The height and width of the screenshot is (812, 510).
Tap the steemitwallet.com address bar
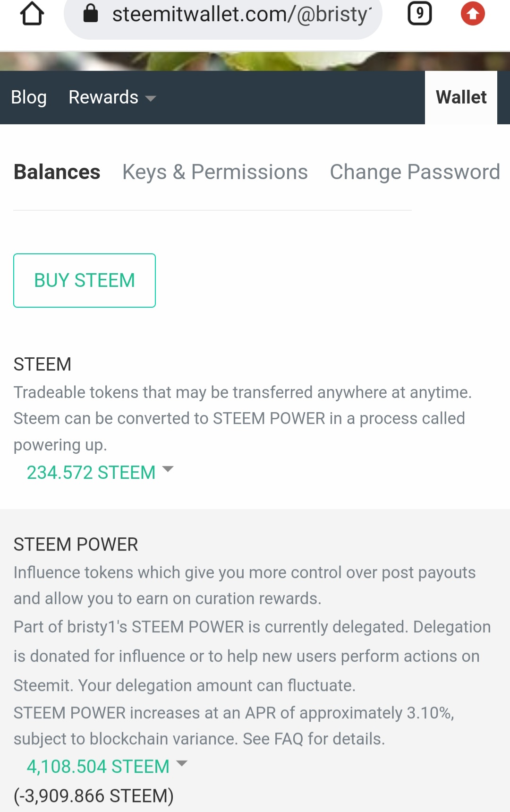point(241,15)
